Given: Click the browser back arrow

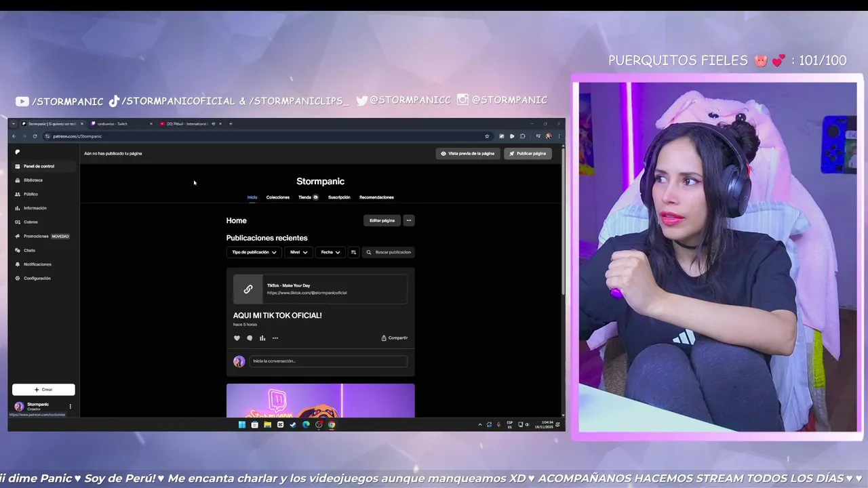Looking at the screenshot, I should pos(14,136).
